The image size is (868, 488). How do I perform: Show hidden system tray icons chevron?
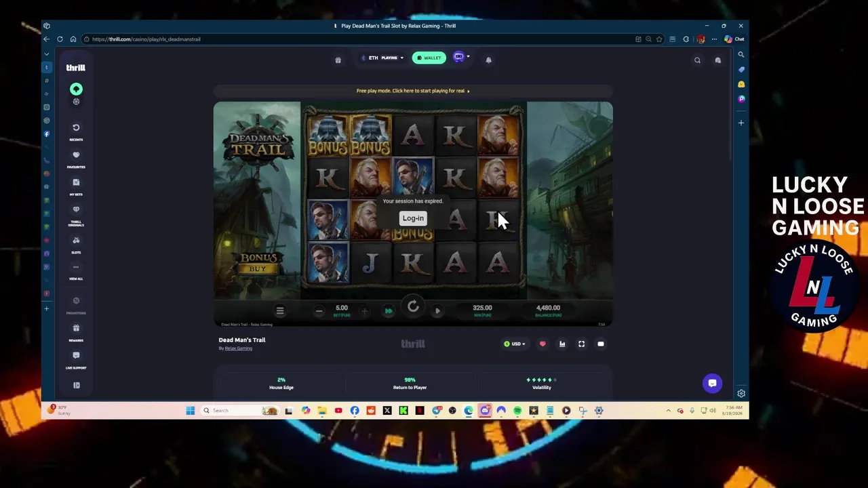click(x=669, y=411)
